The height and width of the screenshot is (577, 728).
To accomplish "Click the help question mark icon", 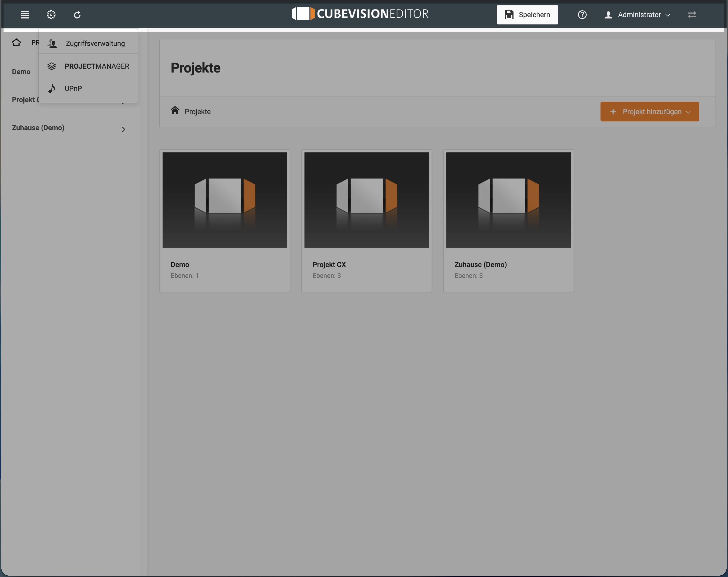I will pos(582,14).
